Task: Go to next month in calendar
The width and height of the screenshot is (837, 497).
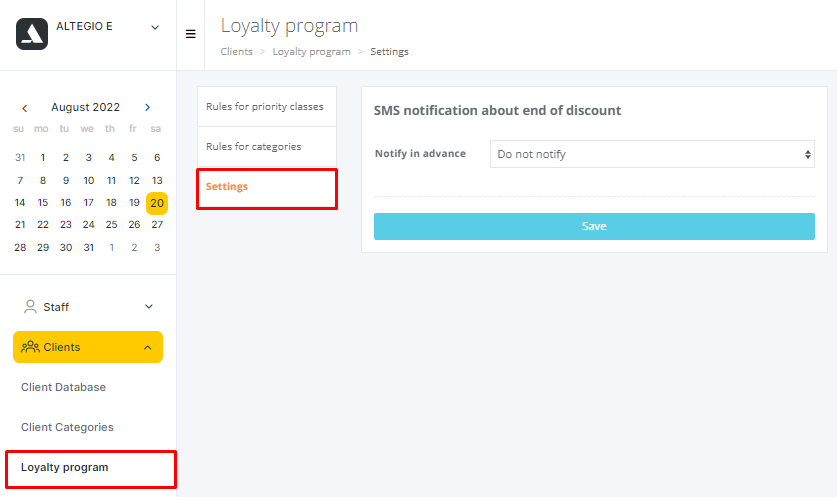Action: click(147, 107)
